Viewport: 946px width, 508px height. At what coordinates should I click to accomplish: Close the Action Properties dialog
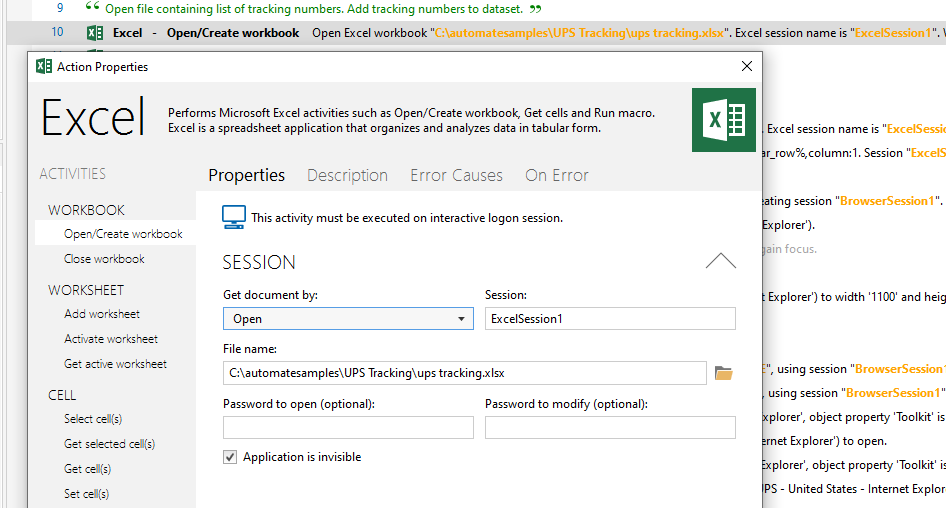pyautogui.click(x=747, y=66)
